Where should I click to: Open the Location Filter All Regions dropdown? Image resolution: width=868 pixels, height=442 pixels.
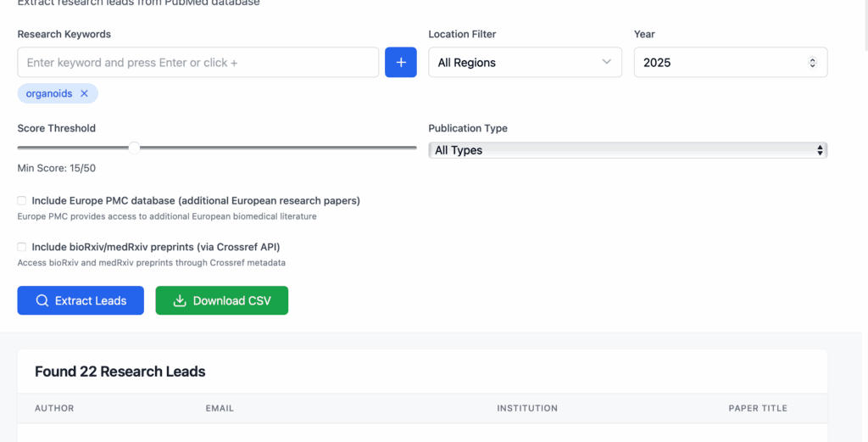point(525,63)
